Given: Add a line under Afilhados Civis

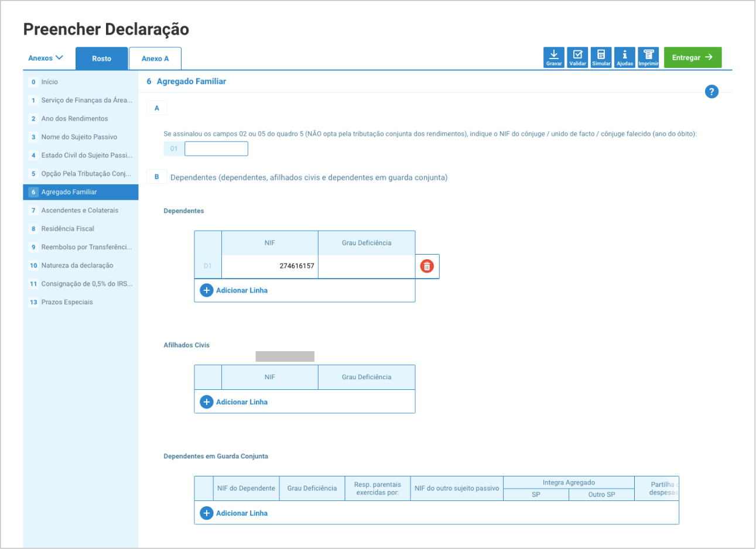Looking at the screenshot, I should (x=234, y=402).
